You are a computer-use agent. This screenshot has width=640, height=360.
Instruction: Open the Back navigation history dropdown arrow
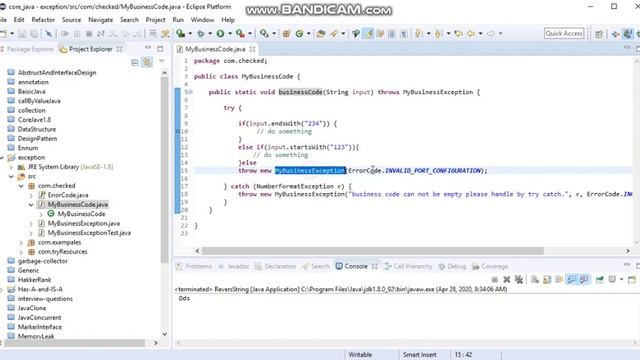[480, 33]
